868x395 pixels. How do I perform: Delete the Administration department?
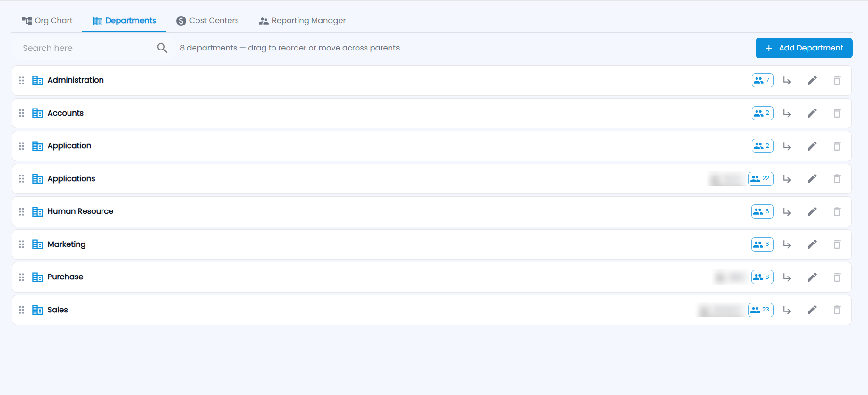[837, 81]
